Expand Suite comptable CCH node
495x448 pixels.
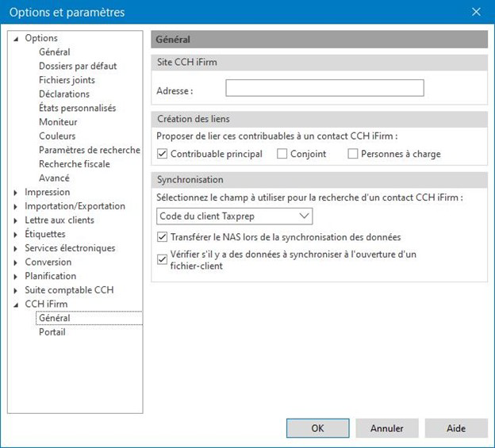tap(16, 290)
